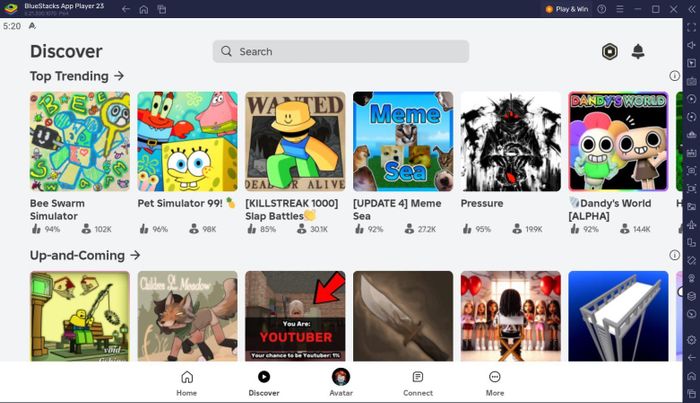Click the airplane mode sidebar icon
Screen dimensions: 700x403
(x=692, y=224)
